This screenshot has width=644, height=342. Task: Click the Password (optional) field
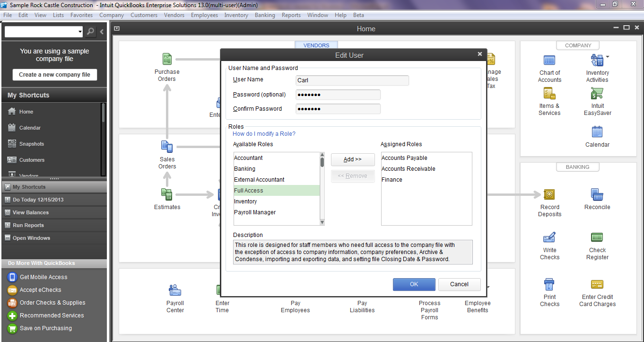point(338,95)
